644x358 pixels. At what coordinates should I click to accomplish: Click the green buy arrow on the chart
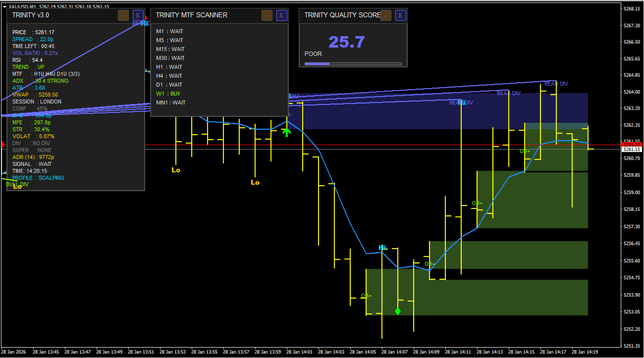point(286,132)
